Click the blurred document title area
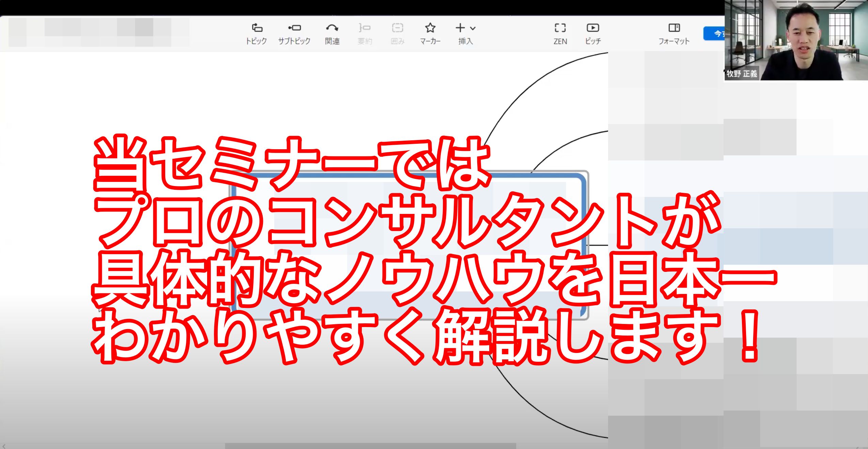Screen dimensions: 868x449 click(99, 32)
